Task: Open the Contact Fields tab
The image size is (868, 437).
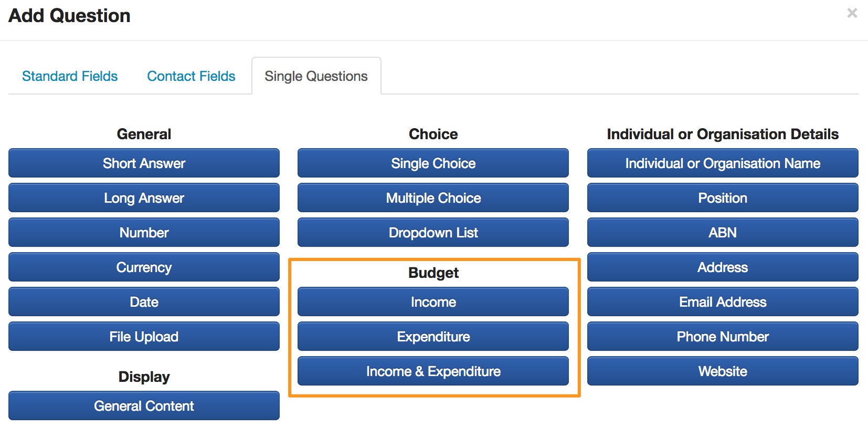Action: (x=191, y=76)
